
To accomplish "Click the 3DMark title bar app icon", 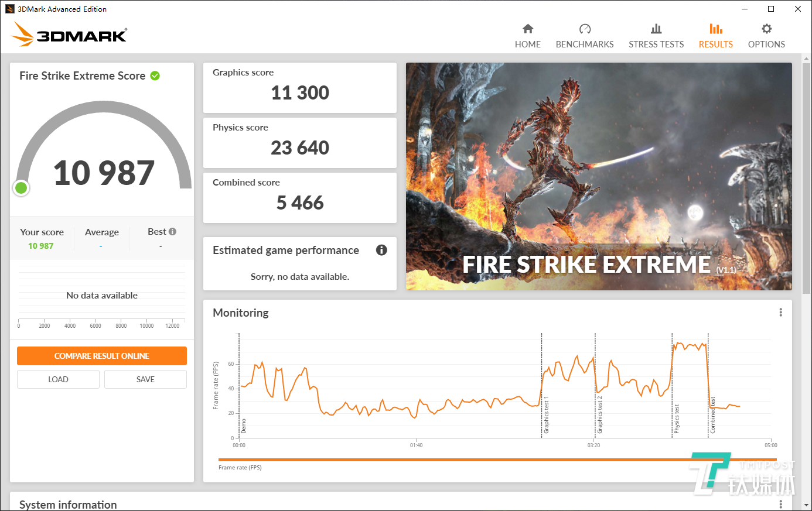I will (x=9, y=9).
